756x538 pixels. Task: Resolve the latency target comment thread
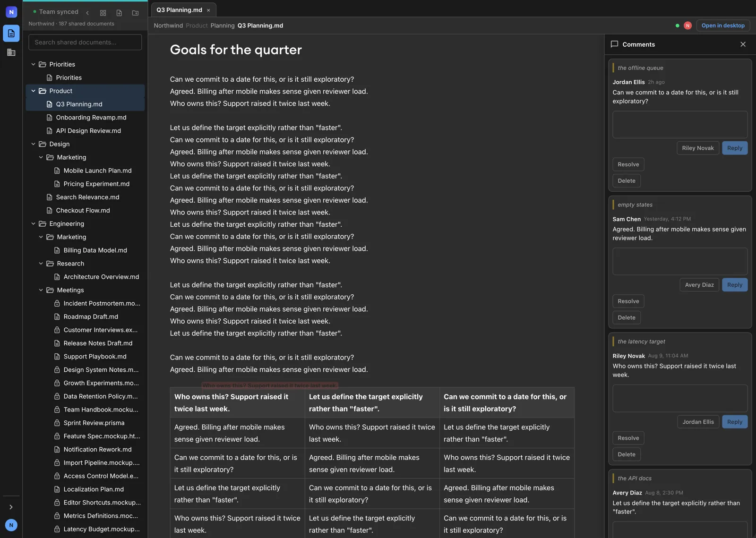click(628, 438)
